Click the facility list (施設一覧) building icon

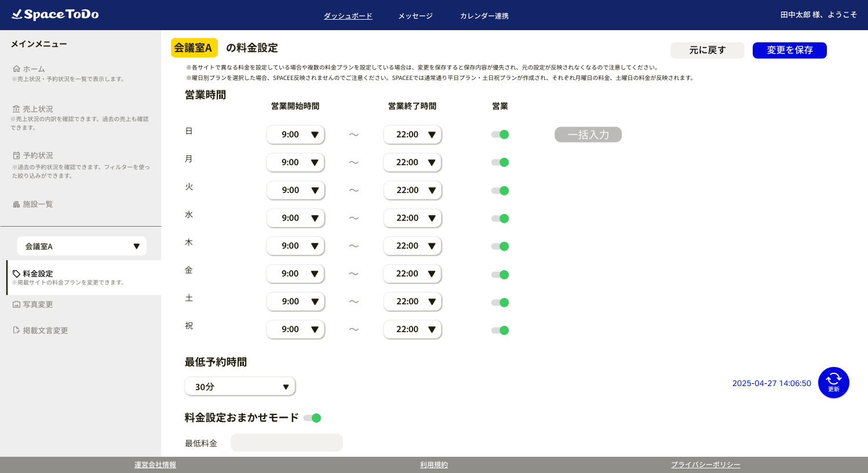coord(16,204)
